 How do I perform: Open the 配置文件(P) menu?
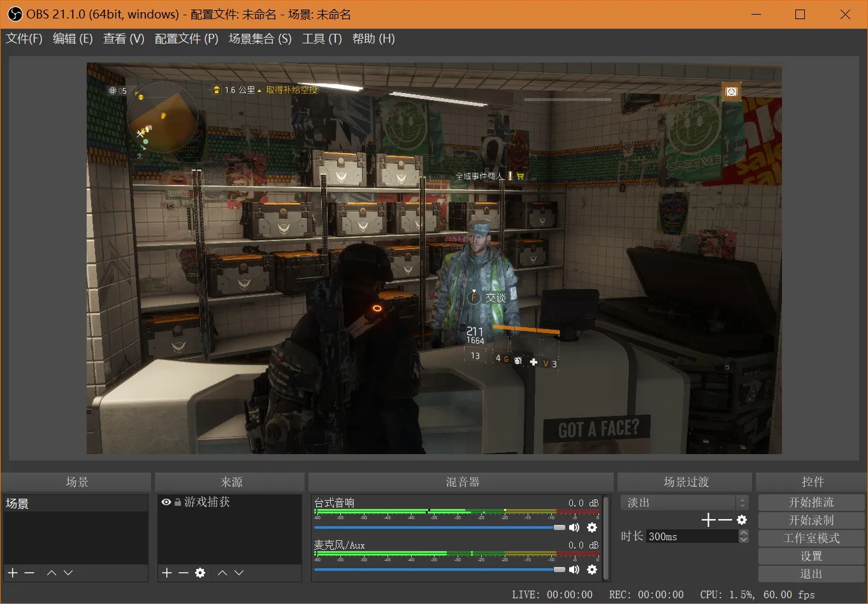pyautogui.click(x=187, y=39)
